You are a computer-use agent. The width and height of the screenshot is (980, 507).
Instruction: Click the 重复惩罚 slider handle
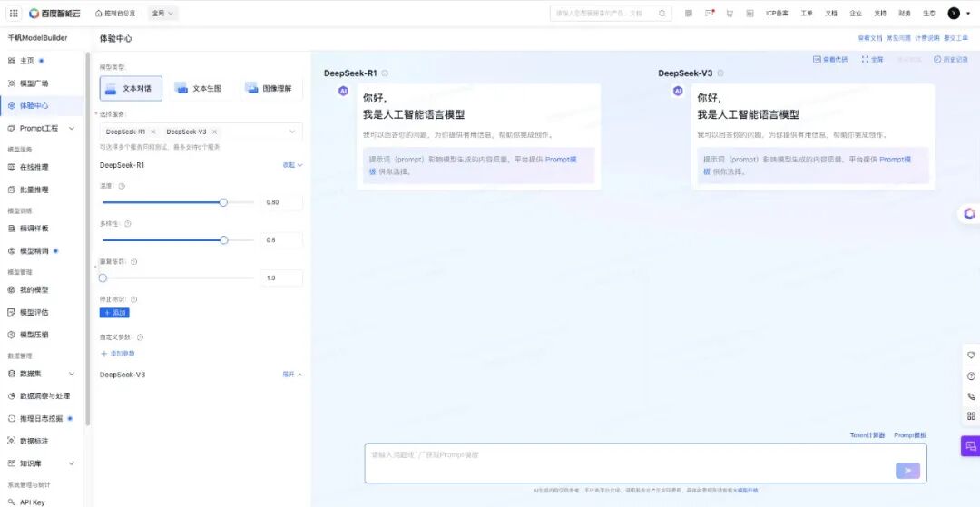point(103,278)
